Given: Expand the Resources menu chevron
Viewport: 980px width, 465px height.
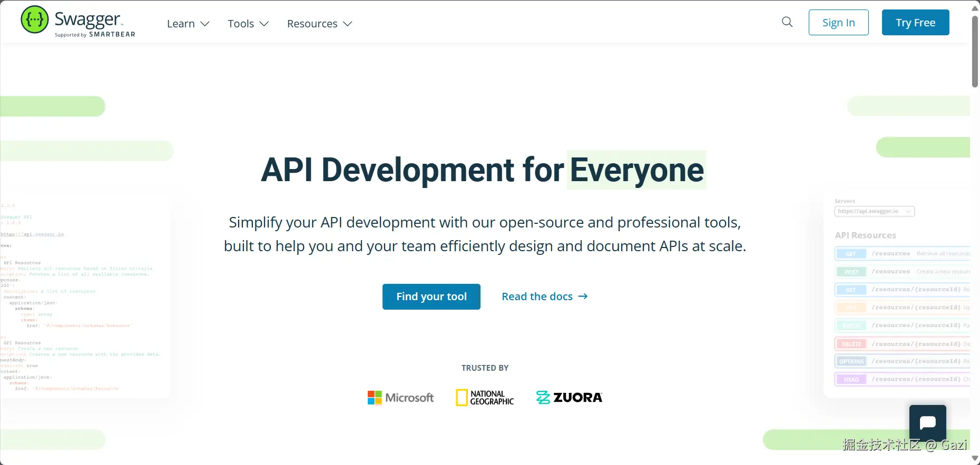Looking at the screenshot, I should [x=348, y=24].
